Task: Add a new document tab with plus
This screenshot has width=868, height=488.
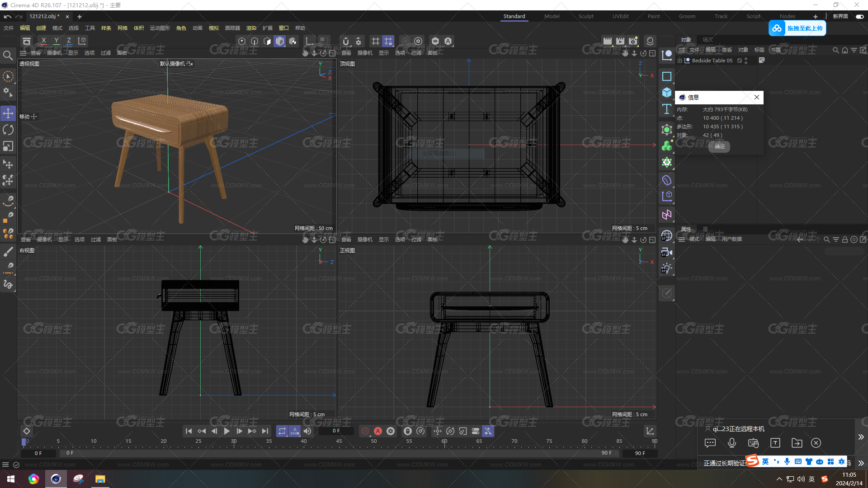Action: point(80,17)
